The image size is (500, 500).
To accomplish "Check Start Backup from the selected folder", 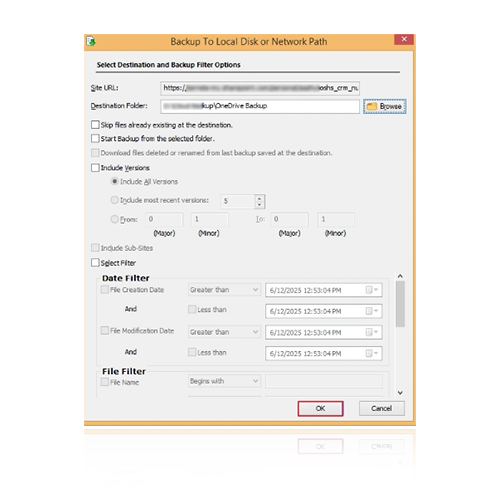I will (x=95, y=138).
